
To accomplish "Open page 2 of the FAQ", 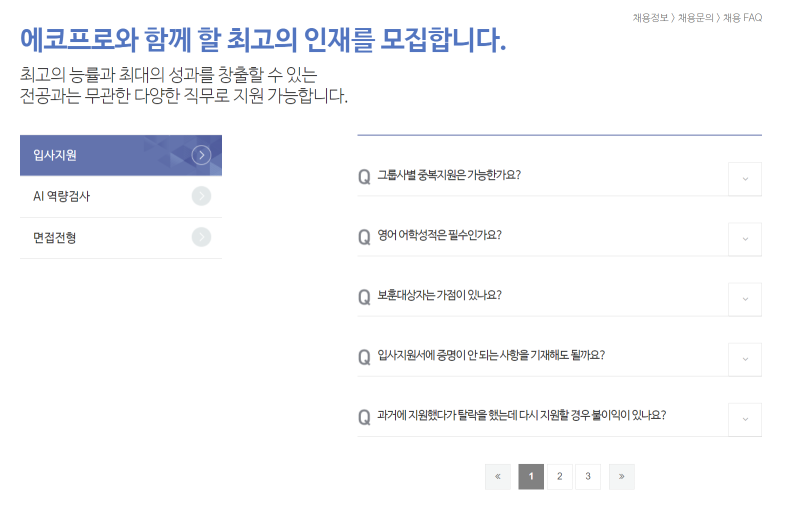I will (560, 477).
